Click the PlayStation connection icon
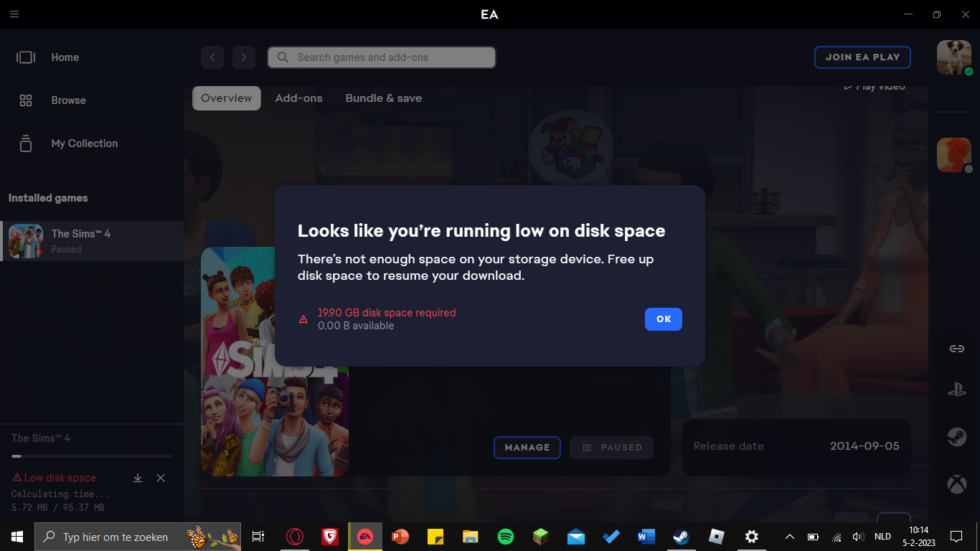This screenshot has height=551, width=980. click(x=957, y=391)
